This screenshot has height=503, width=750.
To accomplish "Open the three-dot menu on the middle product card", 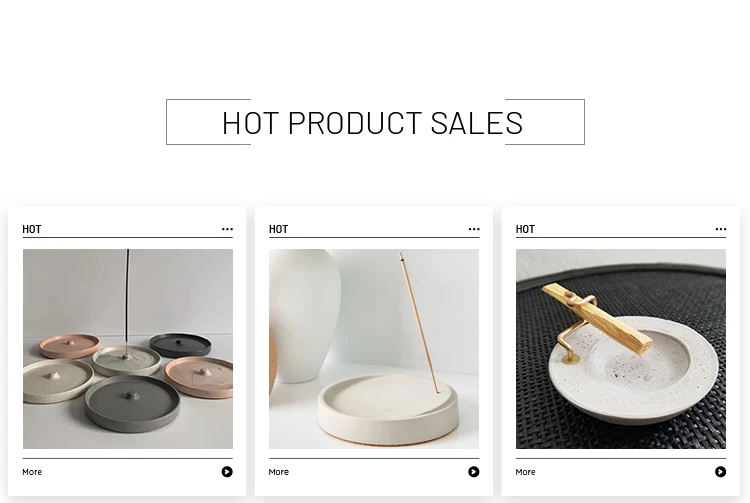I will click(474, 230).
